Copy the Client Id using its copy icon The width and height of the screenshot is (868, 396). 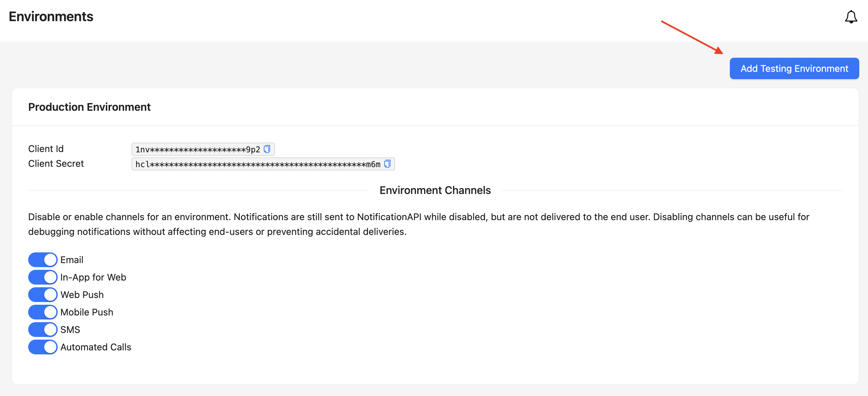[267, 149]
